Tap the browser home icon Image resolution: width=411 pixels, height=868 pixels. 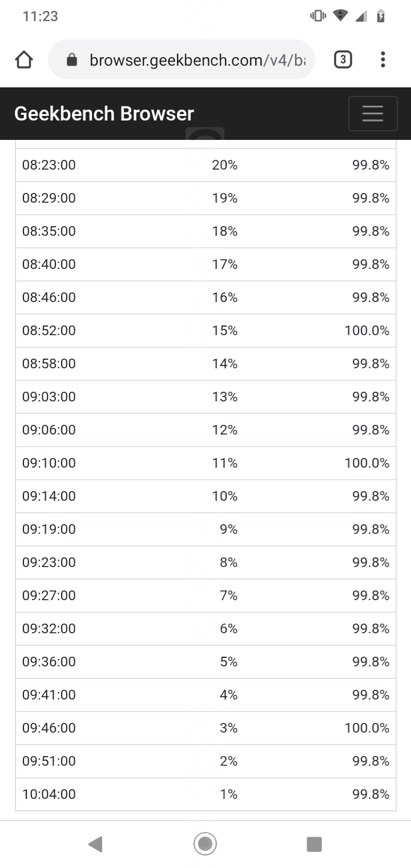24,59
